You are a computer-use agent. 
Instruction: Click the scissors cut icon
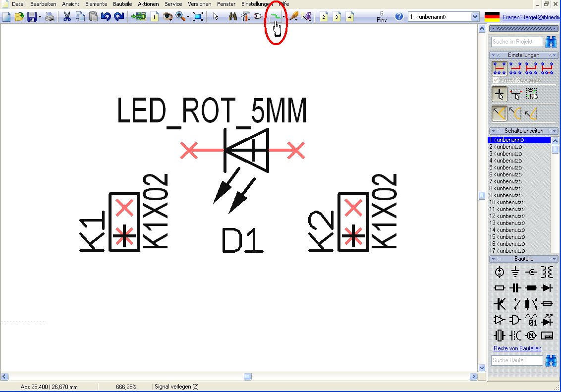(x=67, y=17)
